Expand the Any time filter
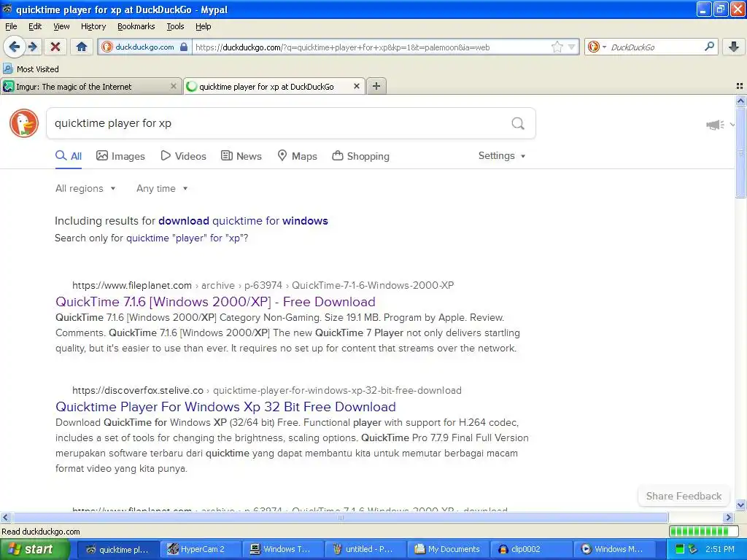 162,189
